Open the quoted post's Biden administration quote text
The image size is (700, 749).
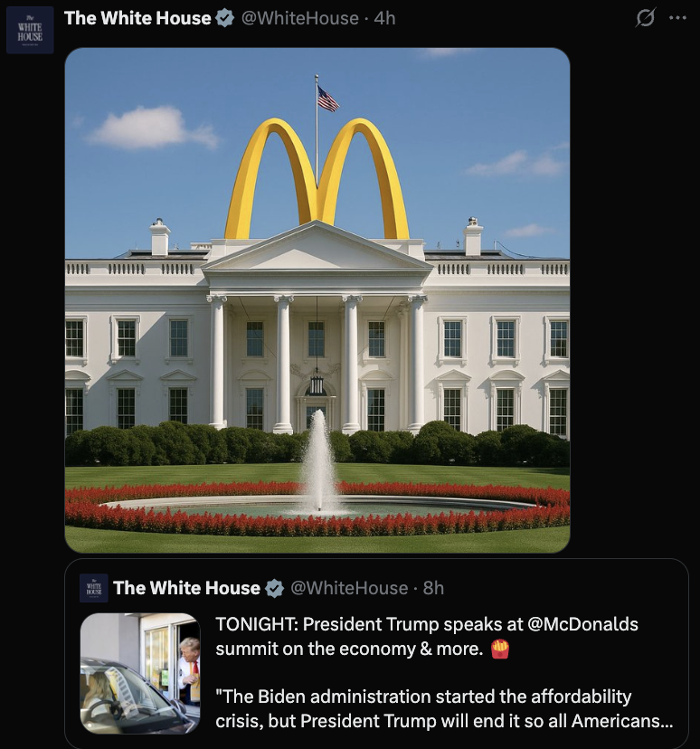click(444, 708)
